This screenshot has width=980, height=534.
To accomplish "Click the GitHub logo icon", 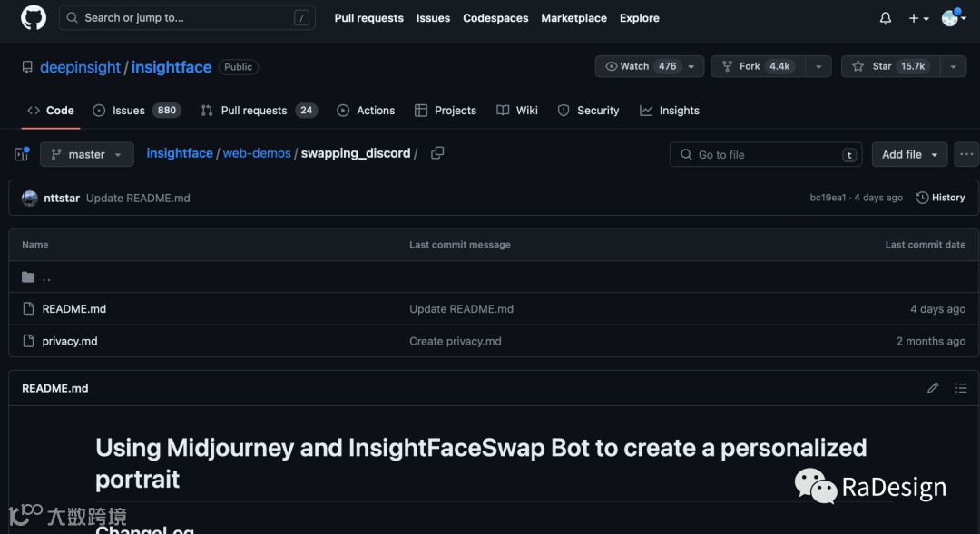I will coord(34,17).
